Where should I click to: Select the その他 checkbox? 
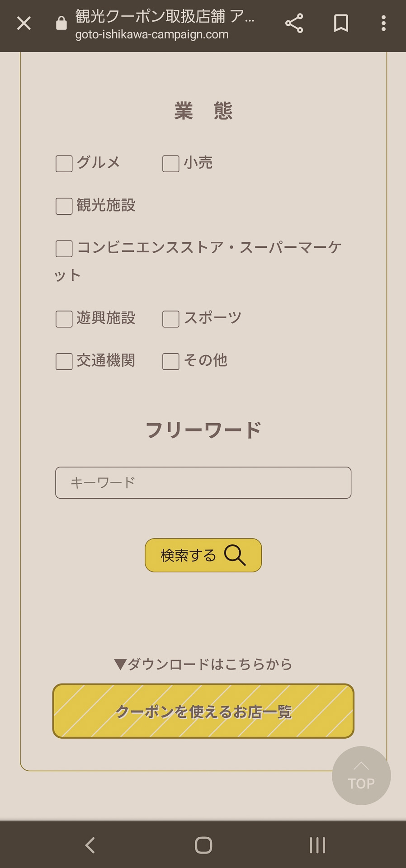coord(171,362)
